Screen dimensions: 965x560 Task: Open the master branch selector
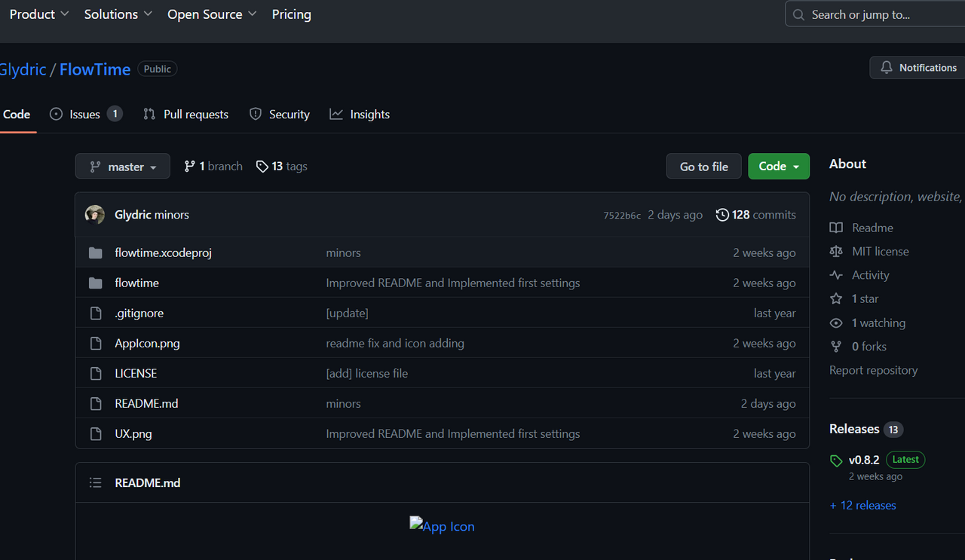[x=123, y=167]
